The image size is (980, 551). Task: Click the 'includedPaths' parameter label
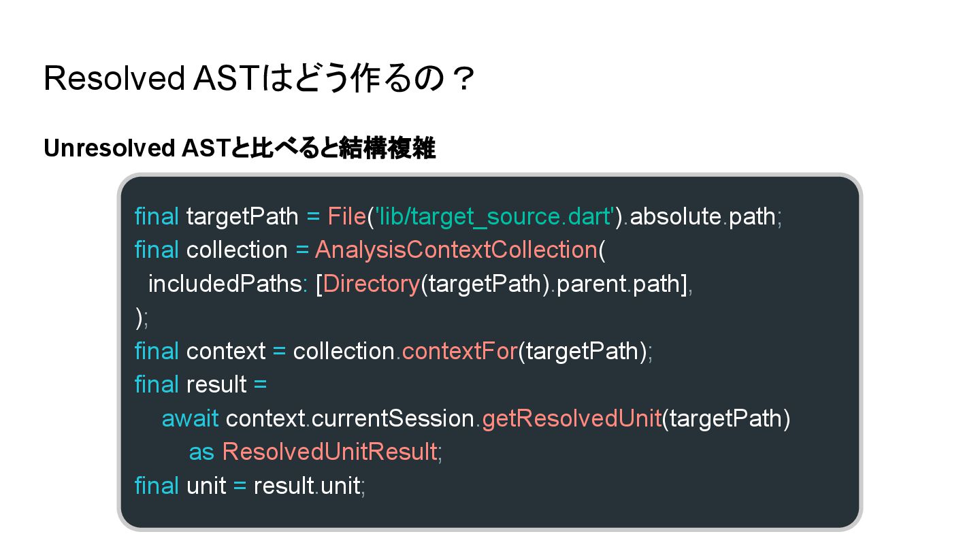[x=225, y=283]
